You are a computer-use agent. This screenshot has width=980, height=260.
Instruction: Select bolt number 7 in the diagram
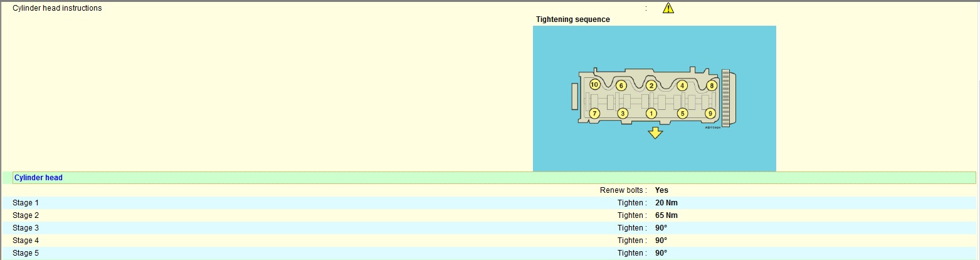[594, 114]
